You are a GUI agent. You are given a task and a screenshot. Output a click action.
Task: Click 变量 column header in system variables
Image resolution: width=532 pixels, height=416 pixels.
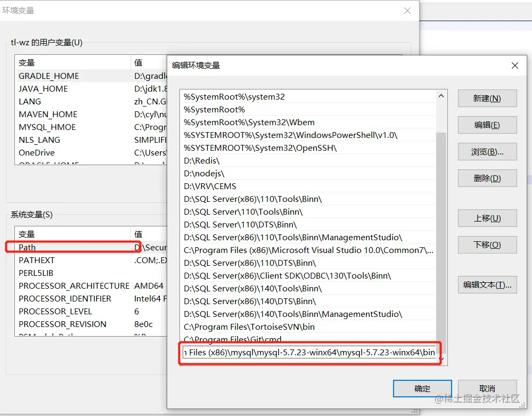coord(73,234)
